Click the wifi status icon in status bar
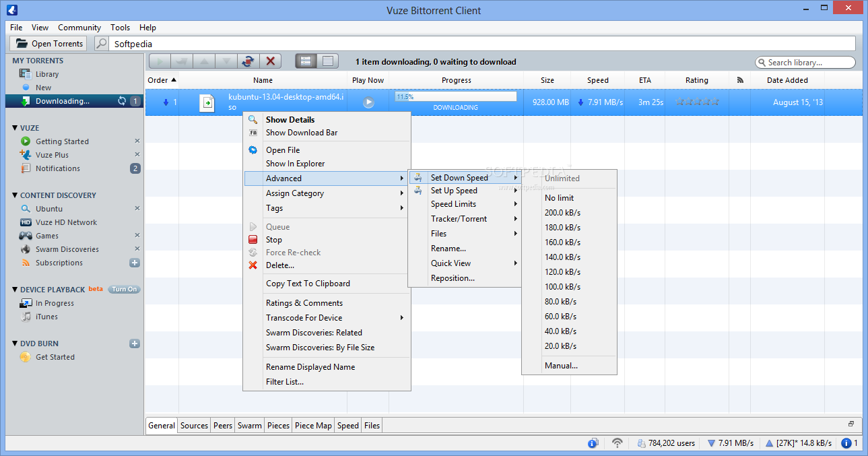 [x=617, y=443]
